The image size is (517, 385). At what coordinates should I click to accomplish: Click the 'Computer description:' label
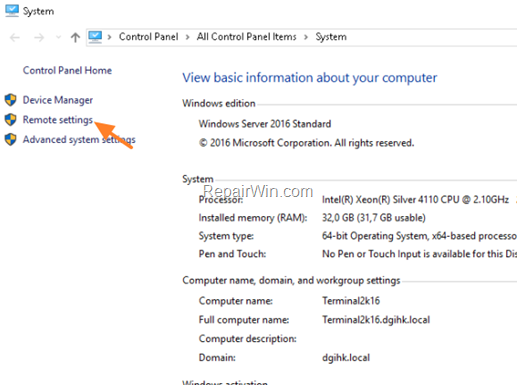tap(248, 339)
